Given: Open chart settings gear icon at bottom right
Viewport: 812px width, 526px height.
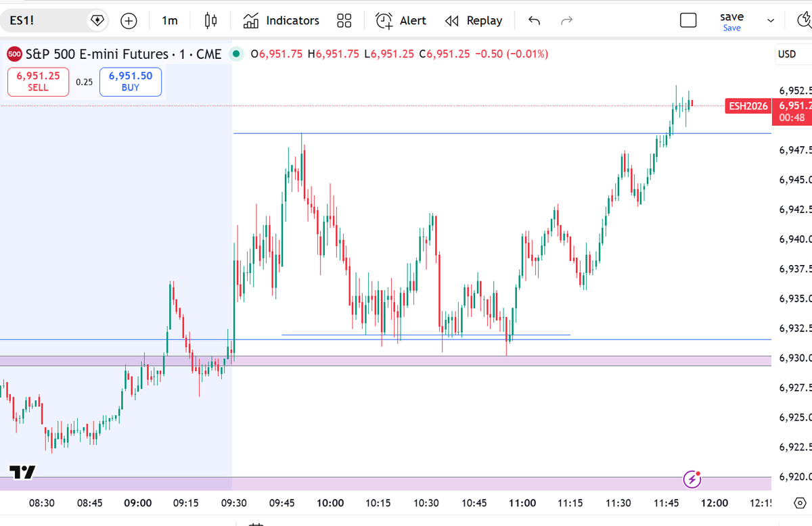Looking at the screenshot, I should tap(799, 503).
